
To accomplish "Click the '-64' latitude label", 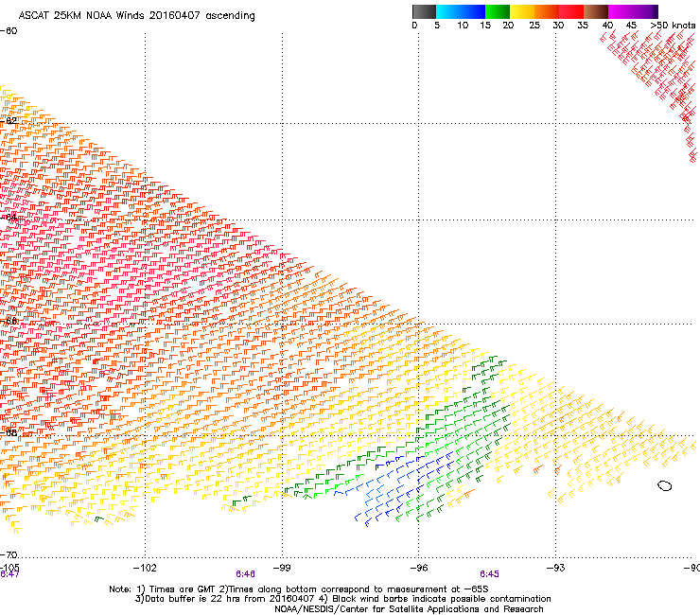I will click(9, 218).
